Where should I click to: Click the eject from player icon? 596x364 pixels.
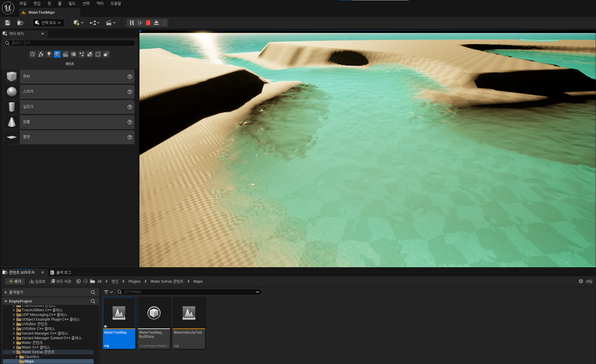156,23
